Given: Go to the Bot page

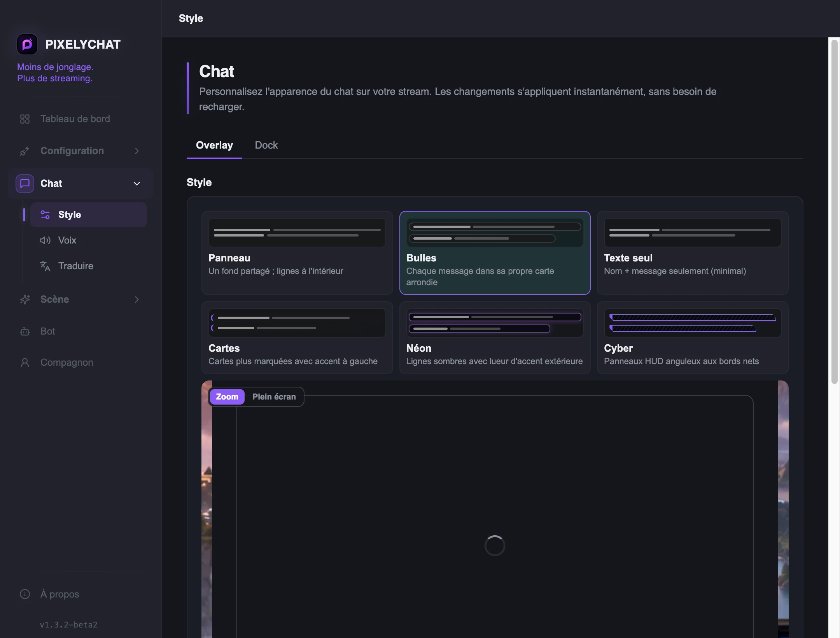Looking at the screenshot, I should pyautogui.click(x=81, y=331).
